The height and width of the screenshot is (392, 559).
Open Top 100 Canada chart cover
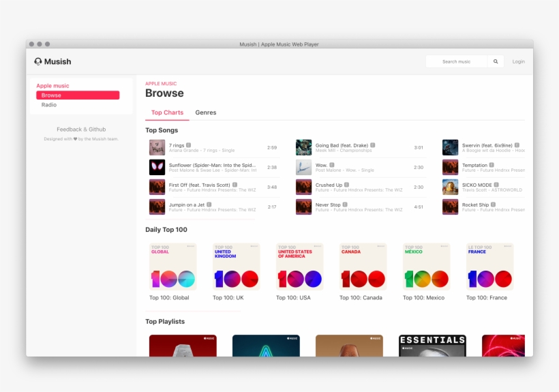click(363, 267)
